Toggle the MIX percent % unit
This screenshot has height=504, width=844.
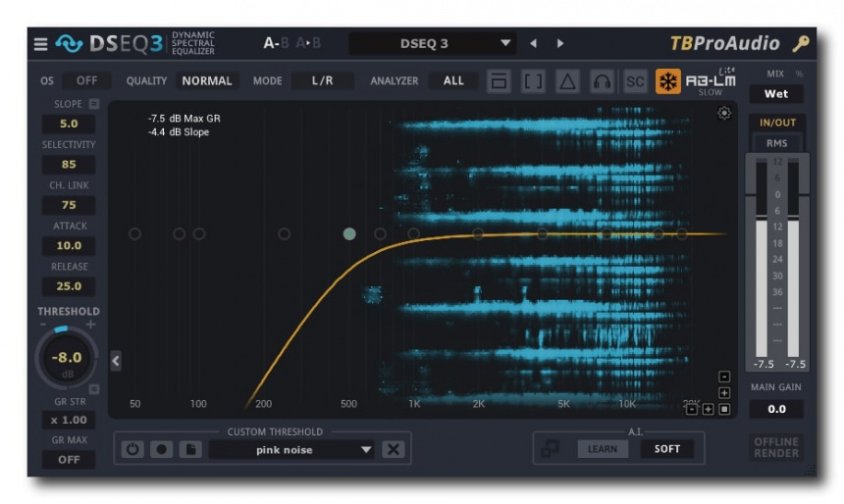pos(799,74)
